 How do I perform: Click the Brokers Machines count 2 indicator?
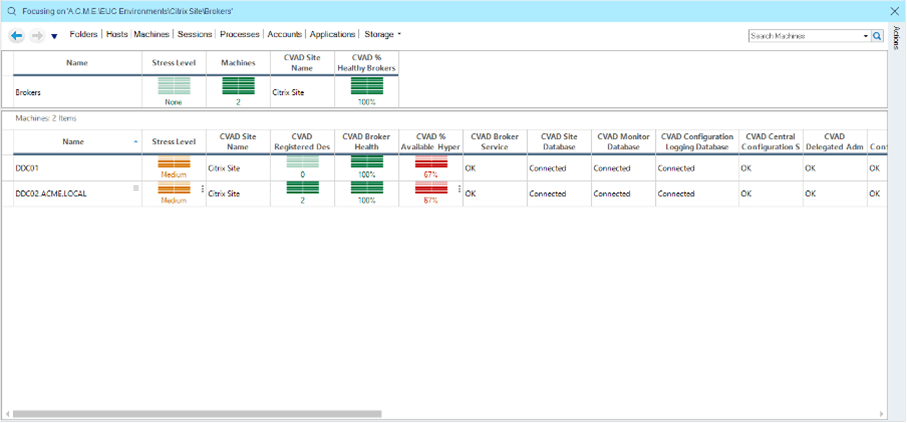[x=238, y=92]
